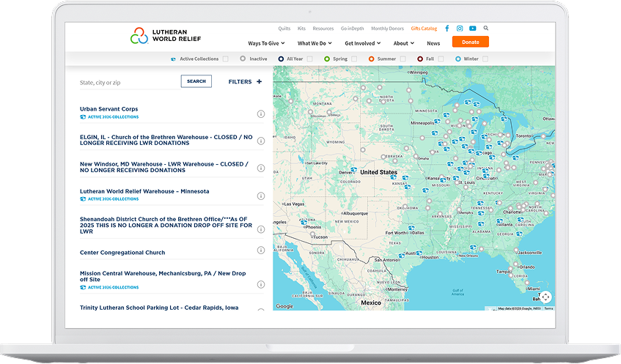Screen dimensions: 621x364
Task: Open the Resources top link
Action: (x=323, y=29)
